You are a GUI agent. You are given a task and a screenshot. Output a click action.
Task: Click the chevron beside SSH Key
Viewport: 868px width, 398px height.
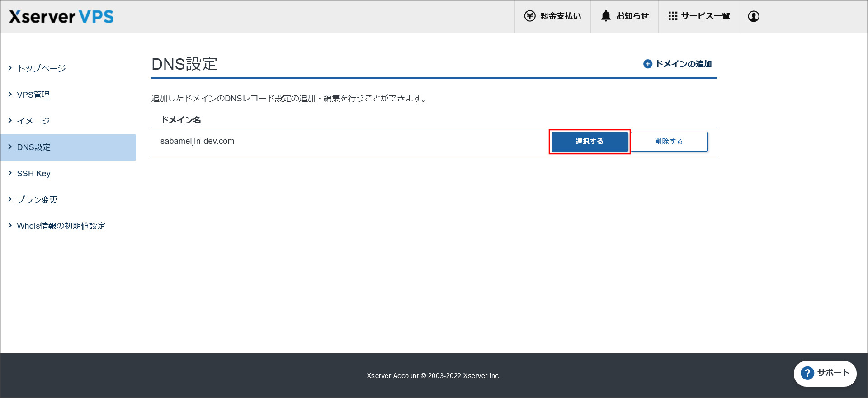10,173
